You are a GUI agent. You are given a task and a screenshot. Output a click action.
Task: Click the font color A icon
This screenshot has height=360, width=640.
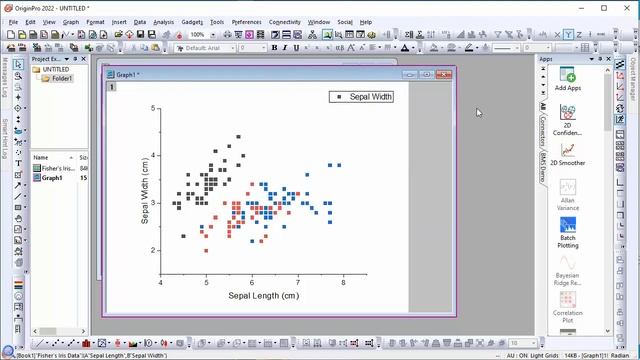pyautogui.click(x=404, y=48)
